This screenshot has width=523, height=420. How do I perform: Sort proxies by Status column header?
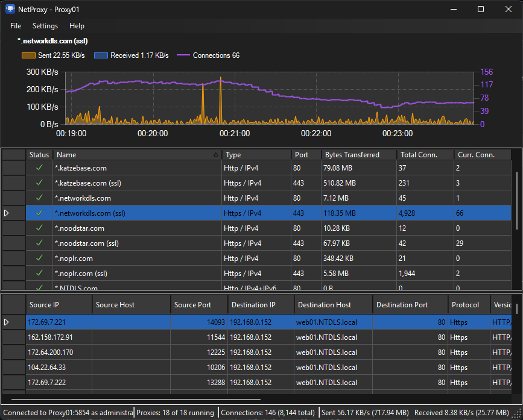coord(39,154)
